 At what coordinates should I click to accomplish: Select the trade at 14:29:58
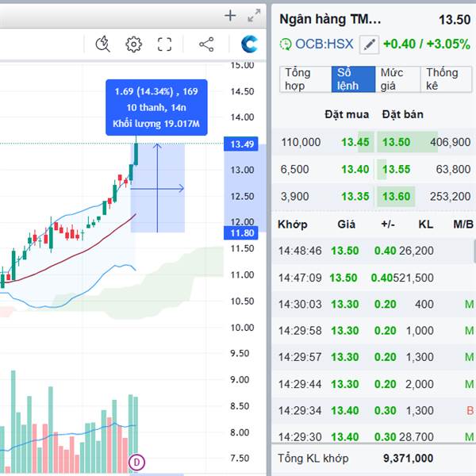pos(374,331)
